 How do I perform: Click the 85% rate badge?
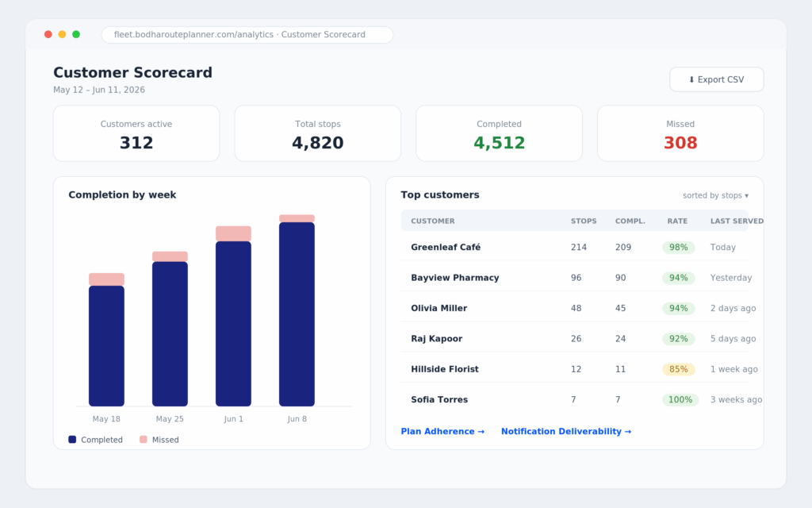tap(679, 369)
